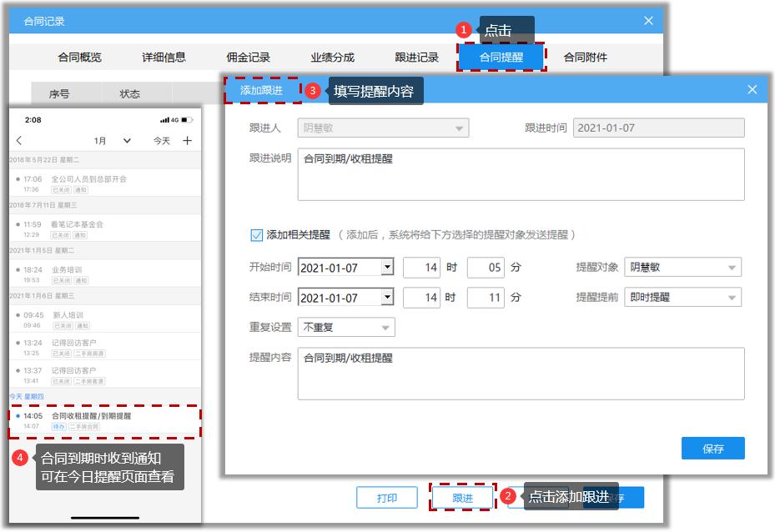This screenshot has height=532, width=775.
Task: Open the 跟进人 follow-up person dropdown
Action: [x=460, y=127]
